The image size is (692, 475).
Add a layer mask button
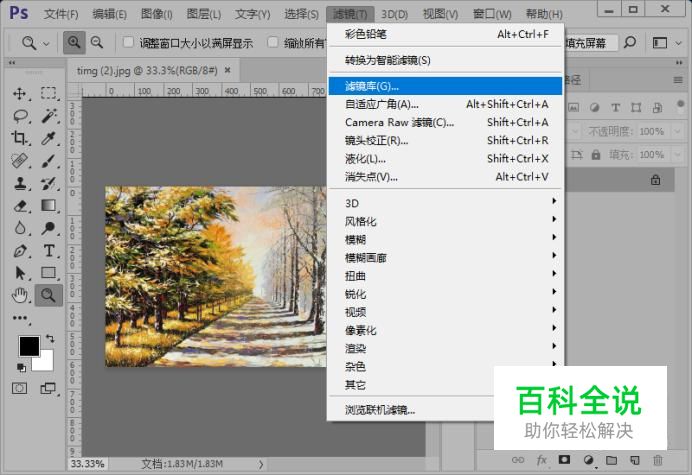[x=564, y=460]
